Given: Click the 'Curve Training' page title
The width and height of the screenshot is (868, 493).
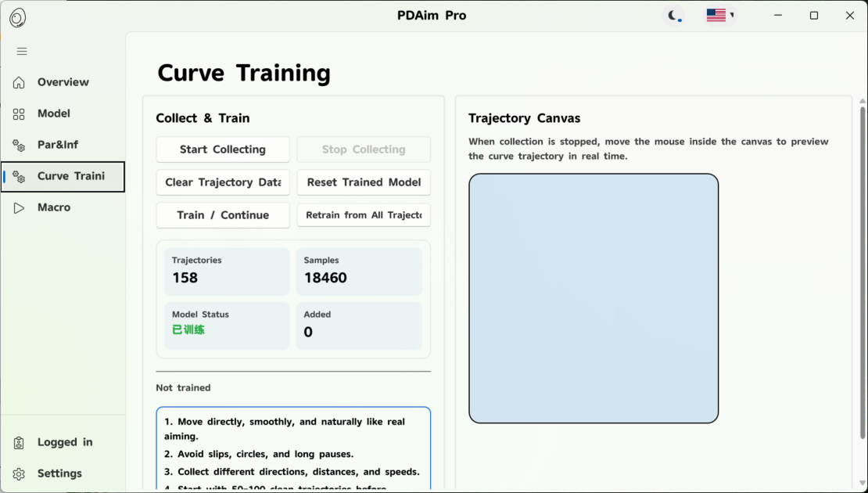Looking at the screenshot, I should [244, 73].
